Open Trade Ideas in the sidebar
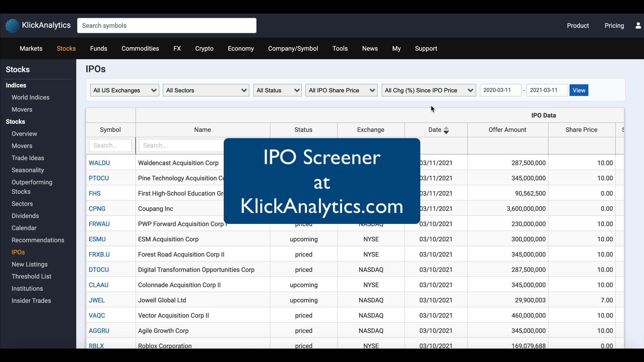The image size is (644, 362). 28,158
